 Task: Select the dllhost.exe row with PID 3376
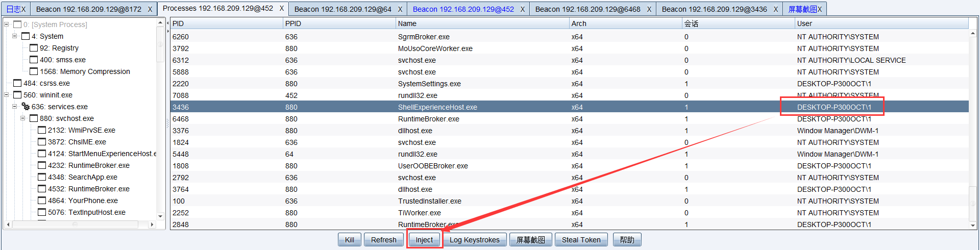point(569,131)
